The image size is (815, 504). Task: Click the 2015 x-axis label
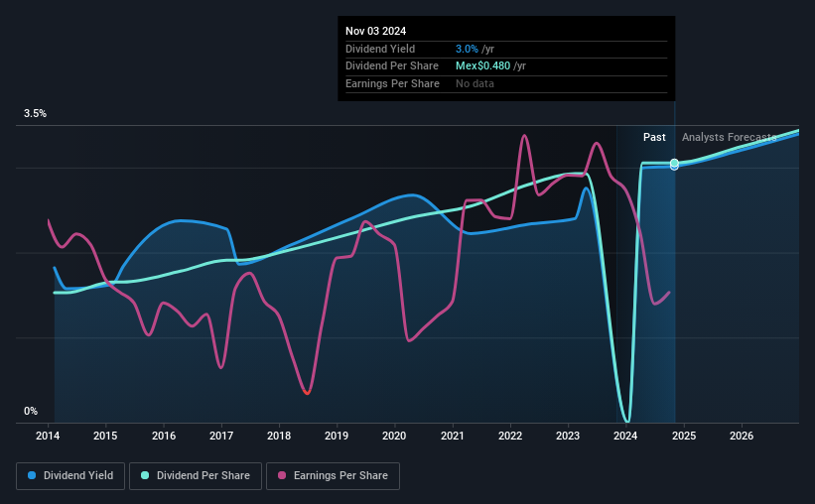[x=105, y=436]
